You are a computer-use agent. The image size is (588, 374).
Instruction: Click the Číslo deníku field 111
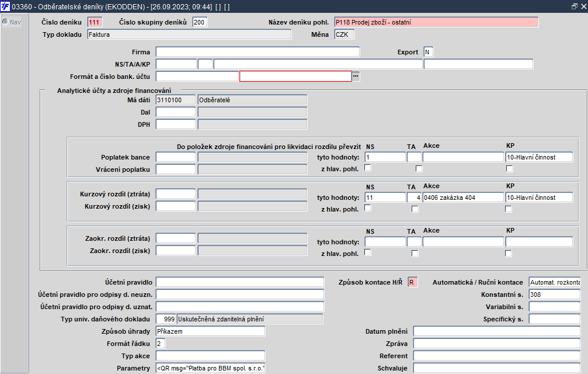(x=95, y=22)
